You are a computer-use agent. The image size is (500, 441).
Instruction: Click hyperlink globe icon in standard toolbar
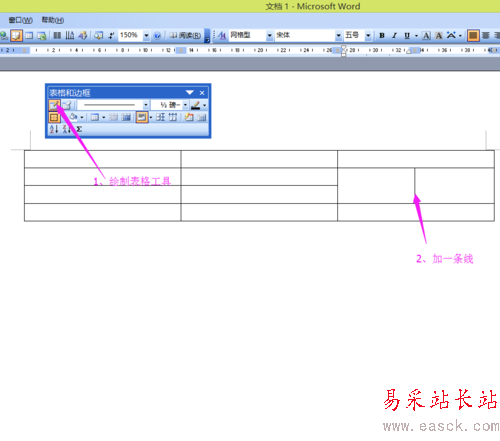[4, 35]
